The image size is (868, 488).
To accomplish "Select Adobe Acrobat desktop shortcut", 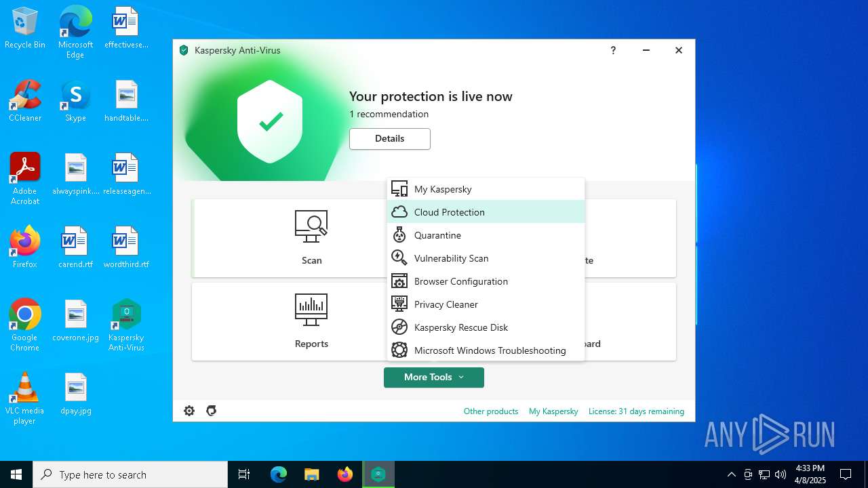I will (x=25, y=179).
